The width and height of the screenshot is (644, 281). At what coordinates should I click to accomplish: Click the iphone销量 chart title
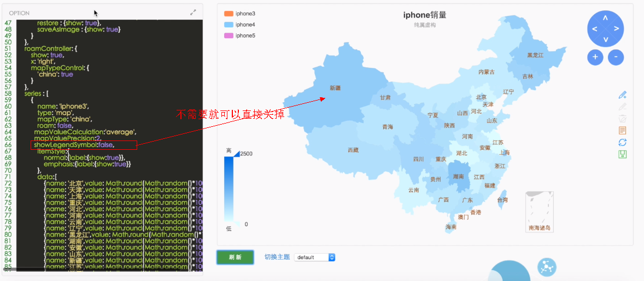tap(425, 15)
